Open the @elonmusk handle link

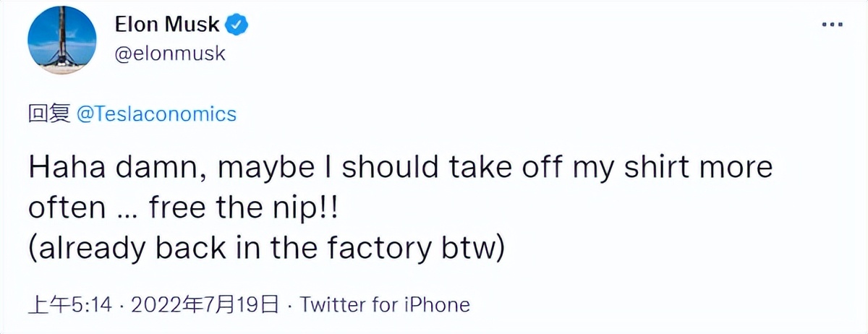(171, 53)
